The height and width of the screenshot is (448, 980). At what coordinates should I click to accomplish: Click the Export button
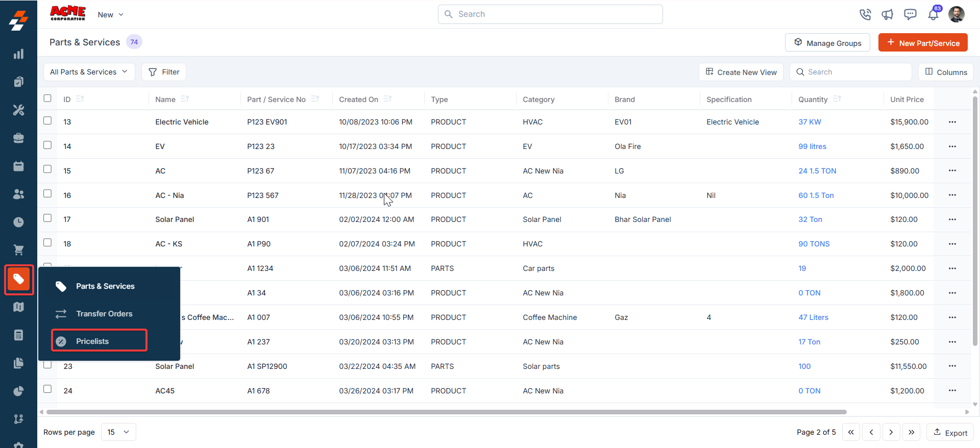950,432
